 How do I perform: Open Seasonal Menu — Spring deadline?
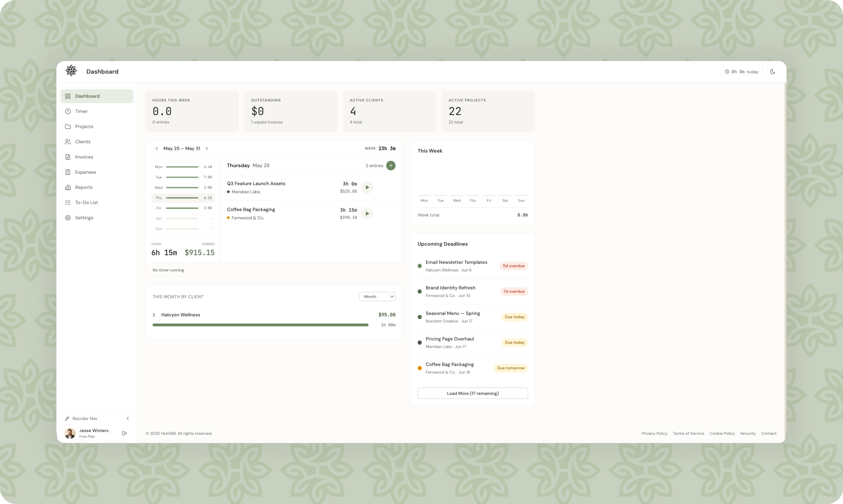473,317
